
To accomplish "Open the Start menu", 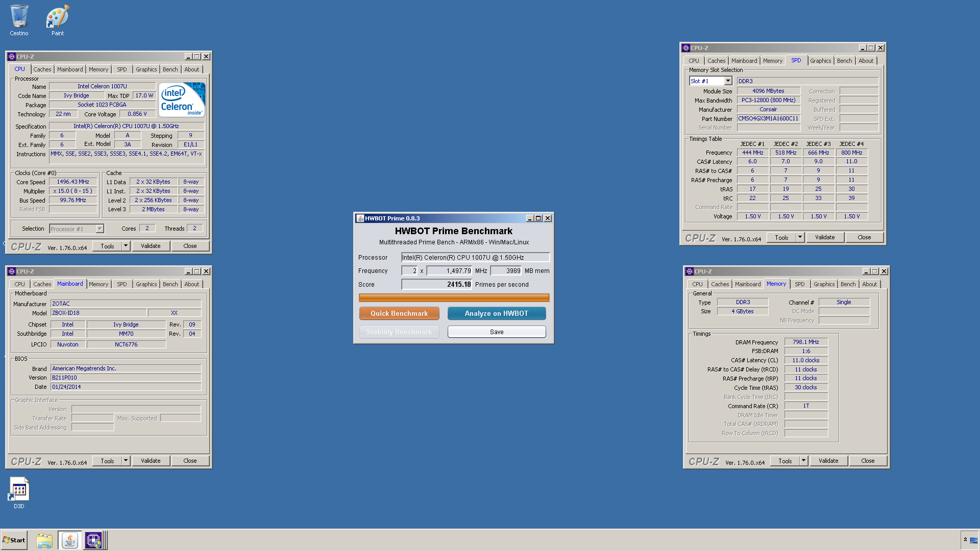I will [x=14, y=540].
